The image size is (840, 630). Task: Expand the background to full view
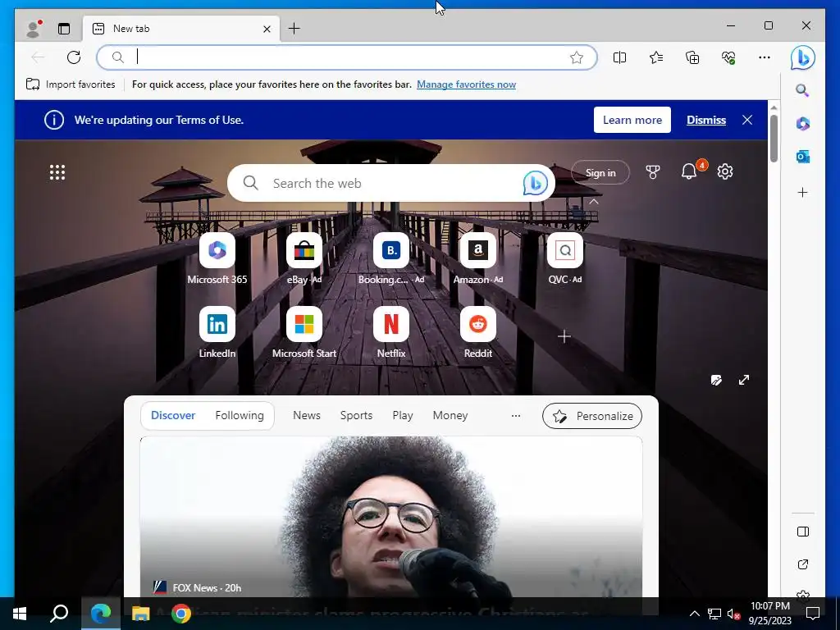[x=744, y=380]
